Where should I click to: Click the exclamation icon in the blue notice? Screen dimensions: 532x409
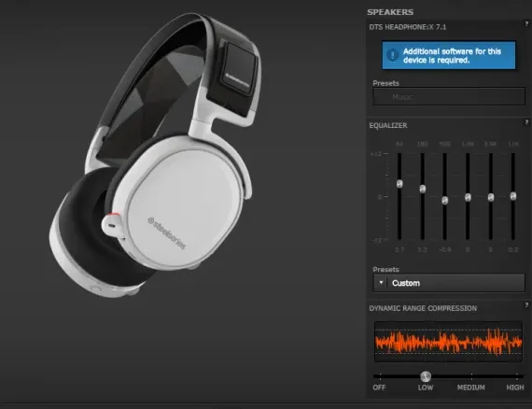(x=393, y=55)
